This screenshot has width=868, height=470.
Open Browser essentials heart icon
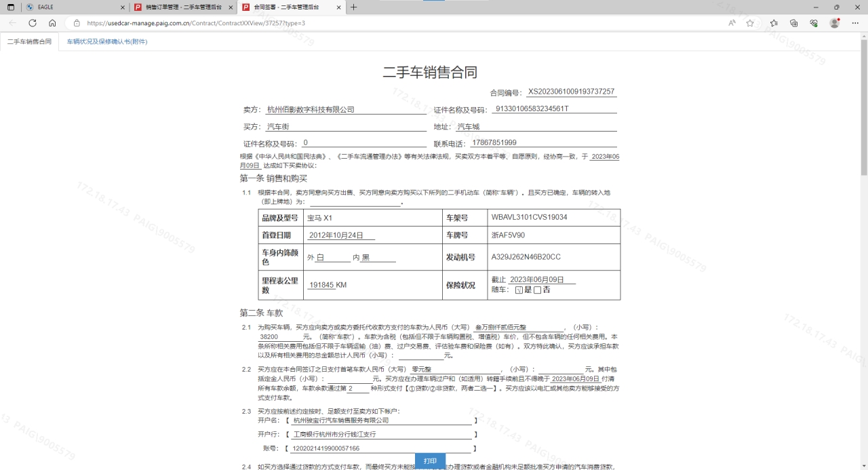814,22
